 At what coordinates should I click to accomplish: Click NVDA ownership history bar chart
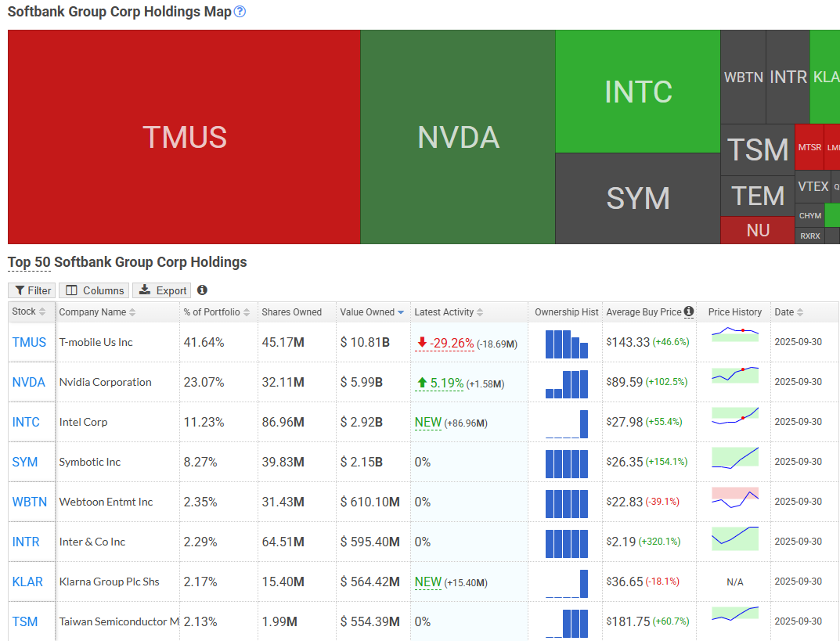coord(566,384)
